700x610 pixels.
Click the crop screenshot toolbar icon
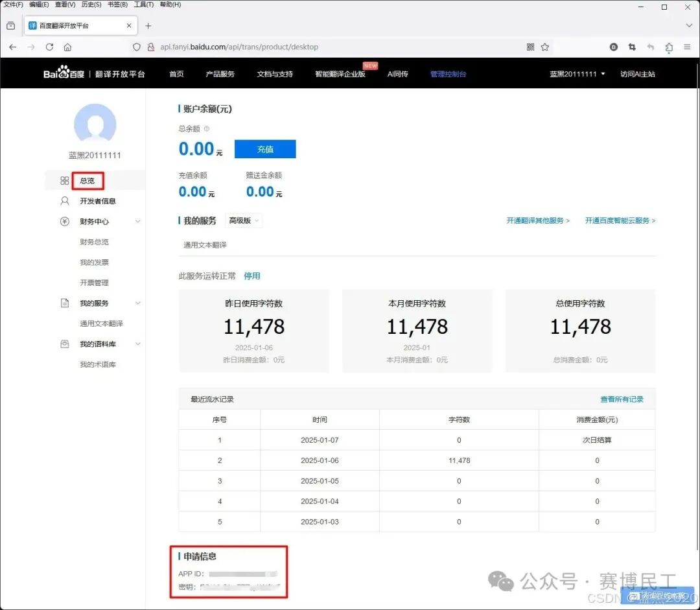point(632,47)
